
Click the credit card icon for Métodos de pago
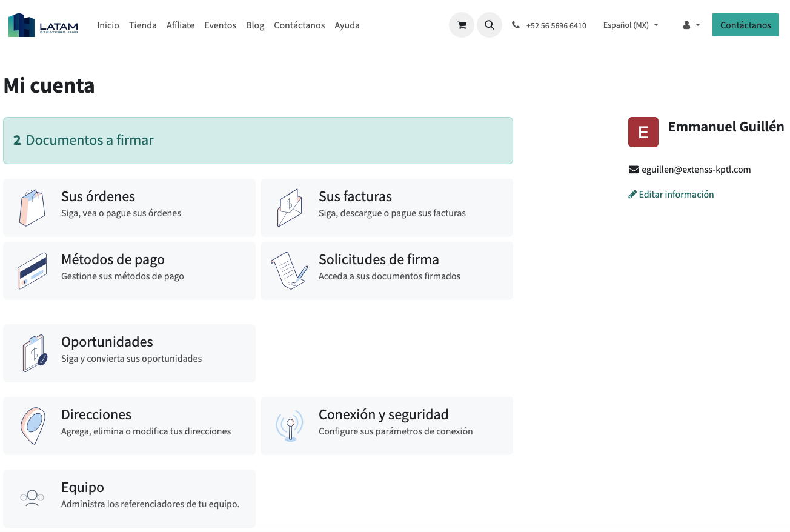(32, 271)
